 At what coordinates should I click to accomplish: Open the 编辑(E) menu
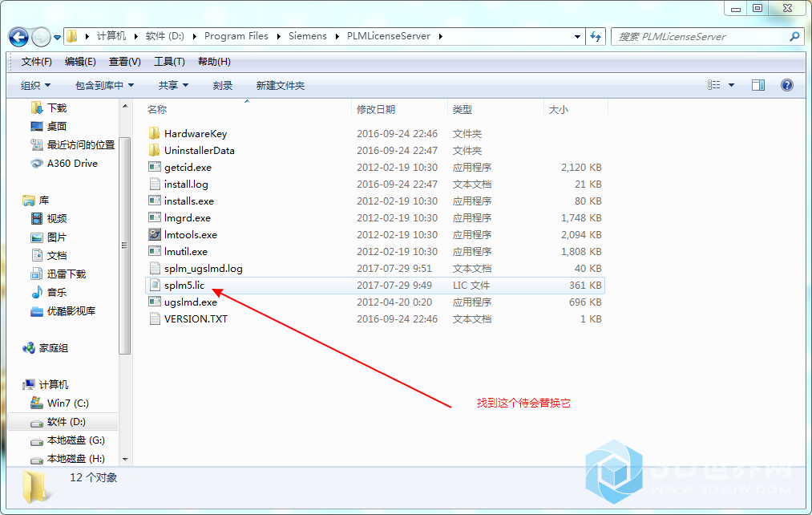80,62
